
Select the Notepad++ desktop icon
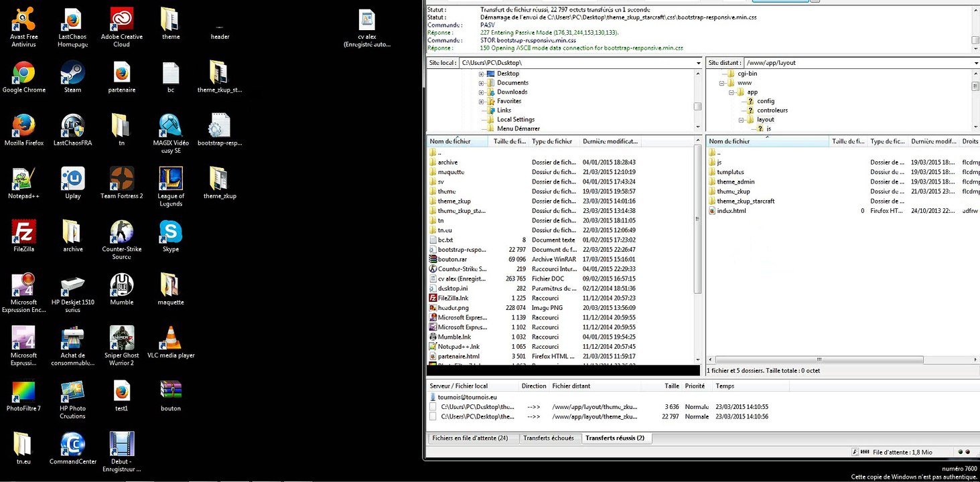23,180
